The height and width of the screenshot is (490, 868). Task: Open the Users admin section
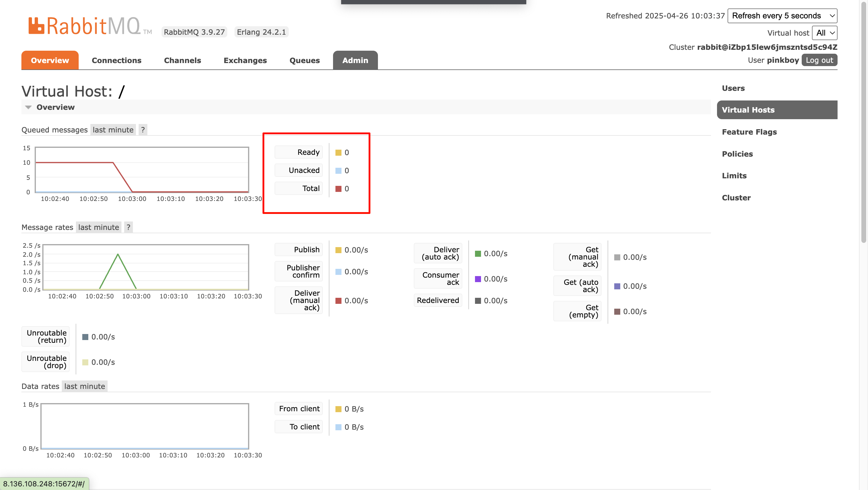click(733, 88)
